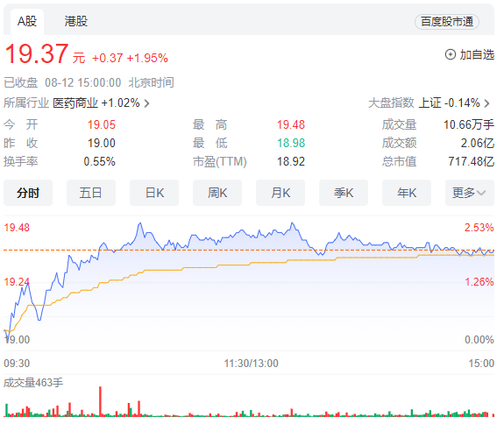Click the plus icon beside 加自选

[x=451, y=54]
